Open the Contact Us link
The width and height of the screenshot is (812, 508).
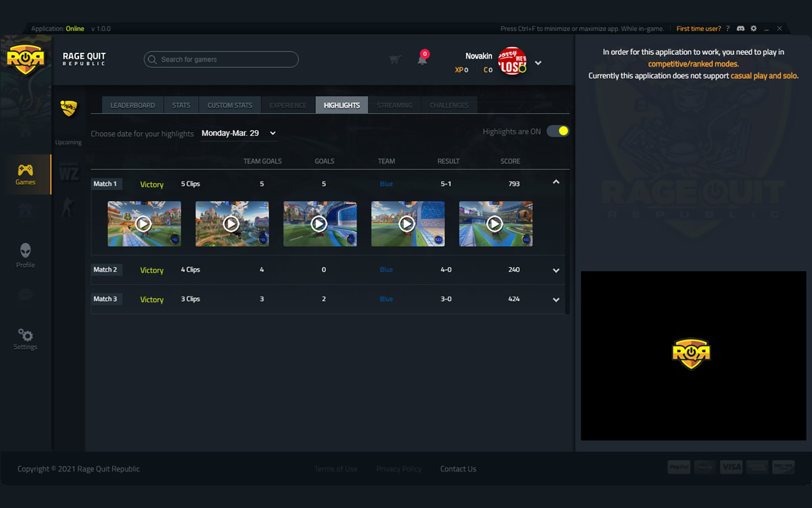[x=458, y=468]
